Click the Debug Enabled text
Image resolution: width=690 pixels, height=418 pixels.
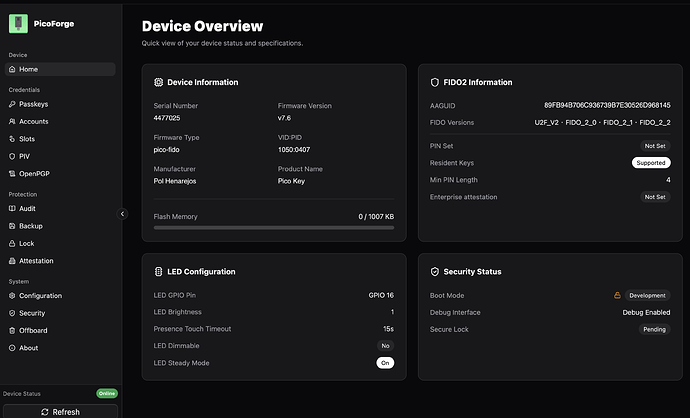(x=646, y=312)
